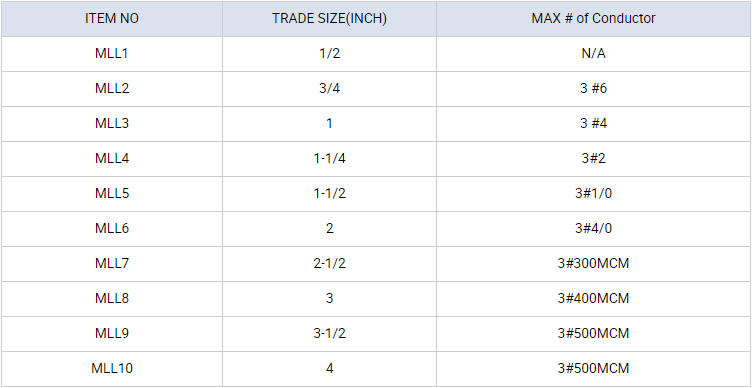
Task: Select the MLL7 row label
Action: [x=112, y=264]
